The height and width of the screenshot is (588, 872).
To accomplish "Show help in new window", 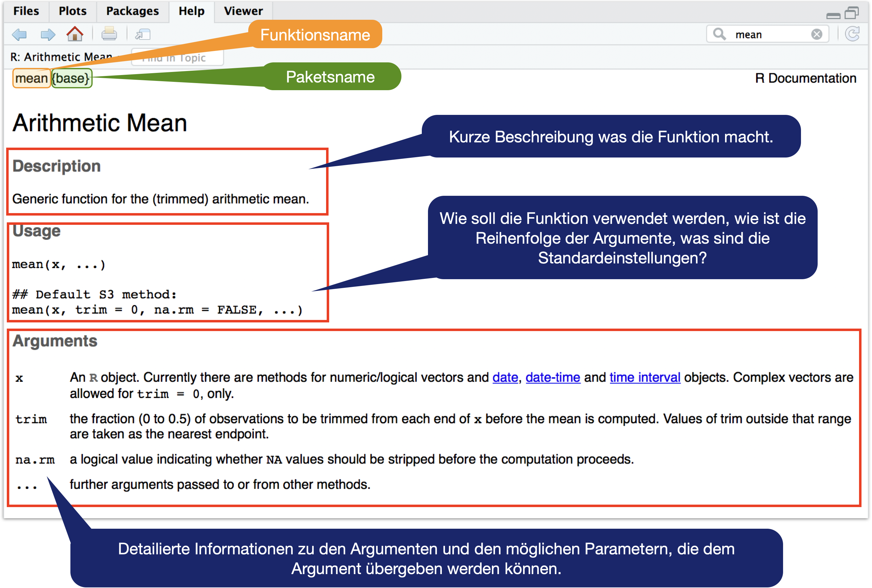I will pyautogui.click(x=143, y=35).
